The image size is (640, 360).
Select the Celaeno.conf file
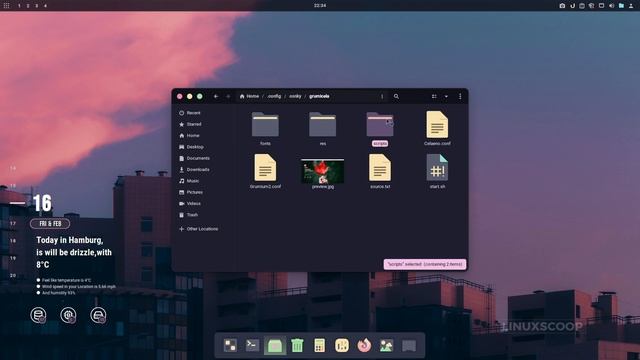click(x=437, y=124)
